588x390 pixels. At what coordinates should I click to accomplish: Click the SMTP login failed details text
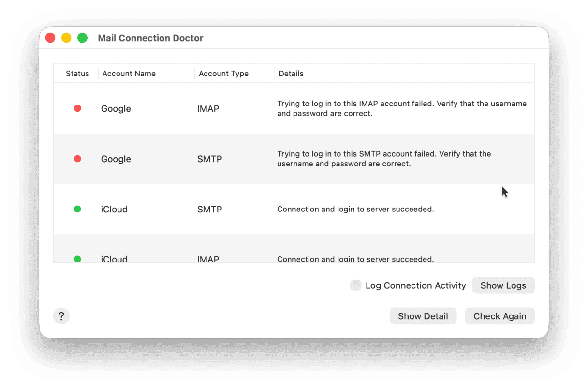384,159
